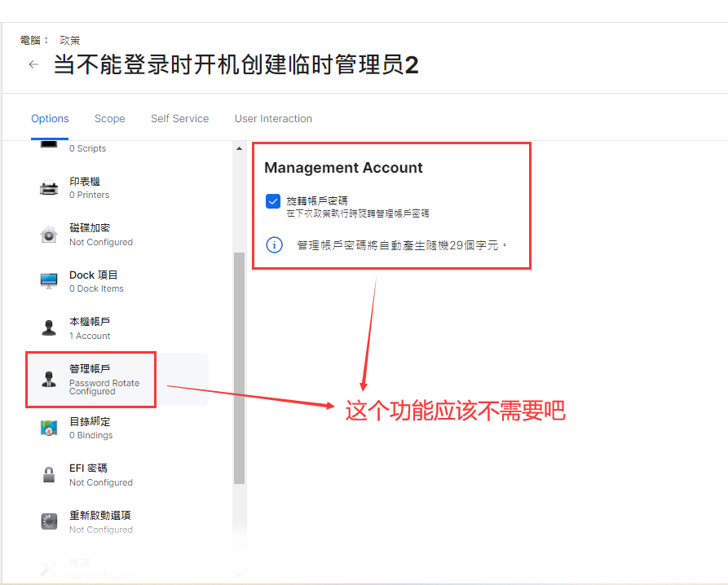Open the Self Service tab

tap(179, 118)
